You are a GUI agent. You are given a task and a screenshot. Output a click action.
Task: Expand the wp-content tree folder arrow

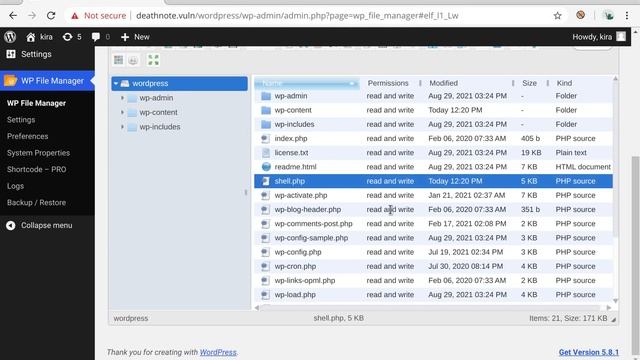click(122, 112)
